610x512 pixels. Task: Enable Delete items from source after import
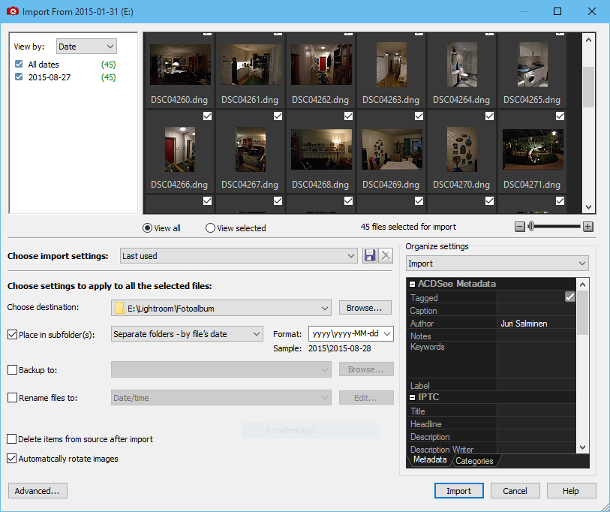(12, 439)
